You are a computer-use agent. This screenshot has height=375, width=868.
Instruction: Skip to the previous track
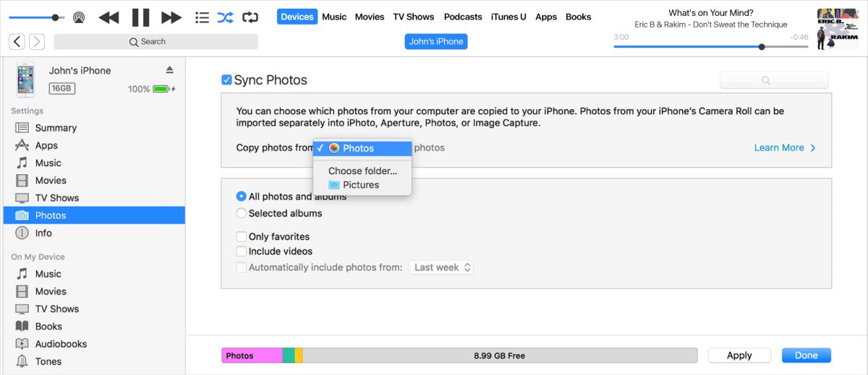[109, 17]
